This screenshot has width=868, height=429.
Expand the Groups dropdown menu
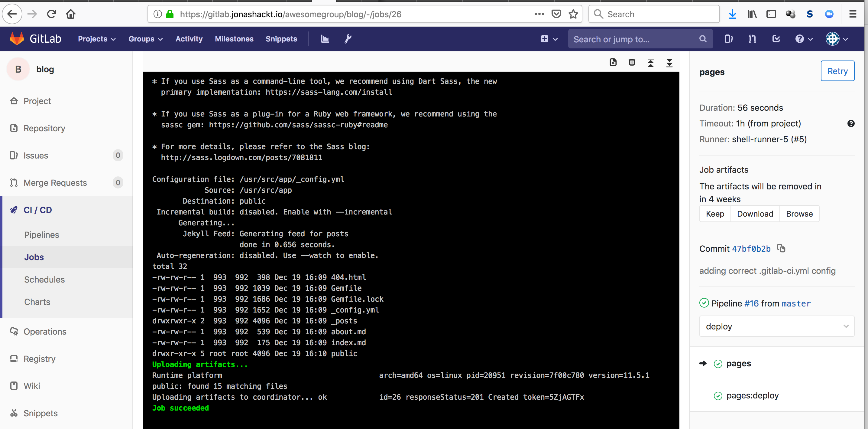coord(145,39)
